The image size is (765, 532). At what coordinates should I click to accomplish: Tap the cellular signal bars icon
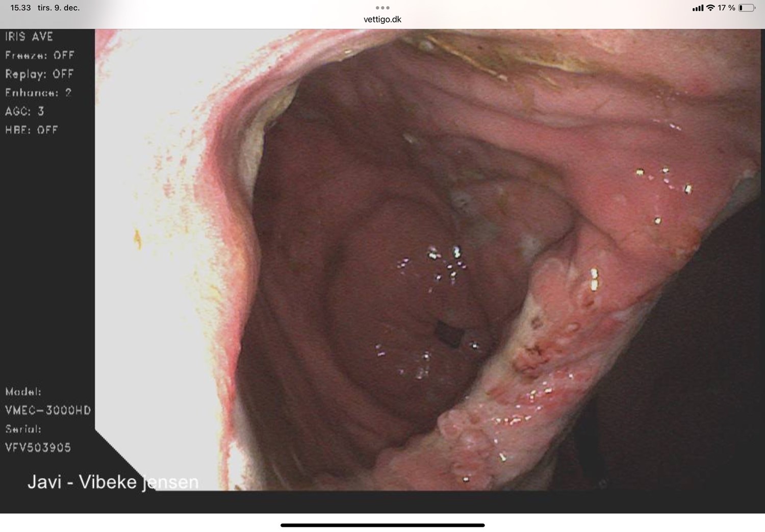pos(697,8)
